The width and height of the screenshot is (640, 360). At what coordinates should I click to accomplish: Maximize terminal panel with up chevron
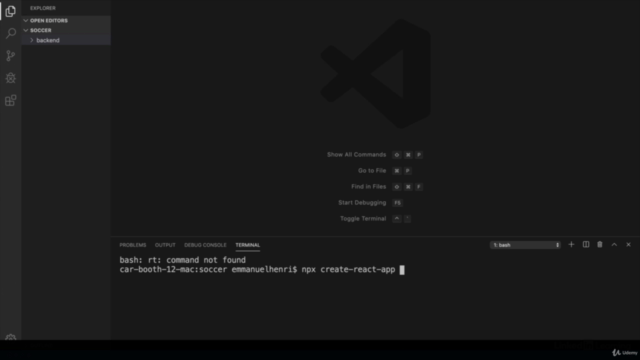tap(614, 244)
